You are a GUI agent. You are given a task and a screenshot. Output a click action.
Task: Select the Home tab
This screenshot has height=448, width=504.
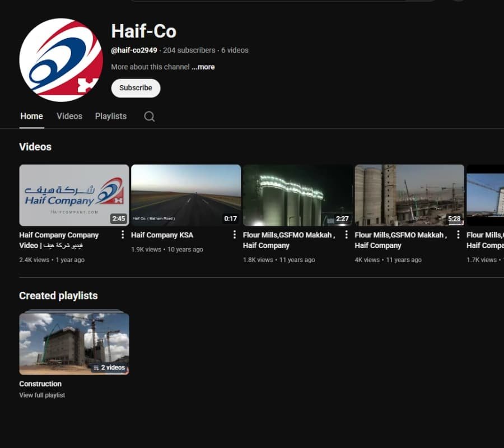31,116
